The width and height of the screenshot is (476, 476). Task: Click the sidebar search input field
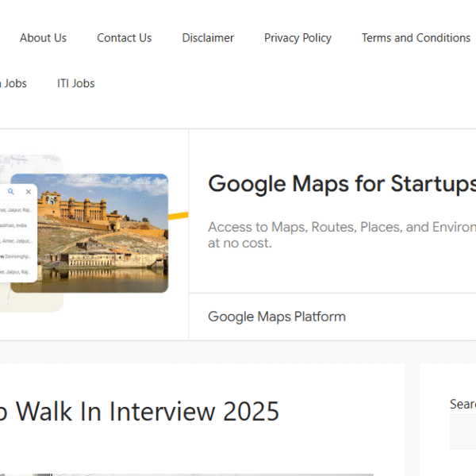(x=463, y=432)
